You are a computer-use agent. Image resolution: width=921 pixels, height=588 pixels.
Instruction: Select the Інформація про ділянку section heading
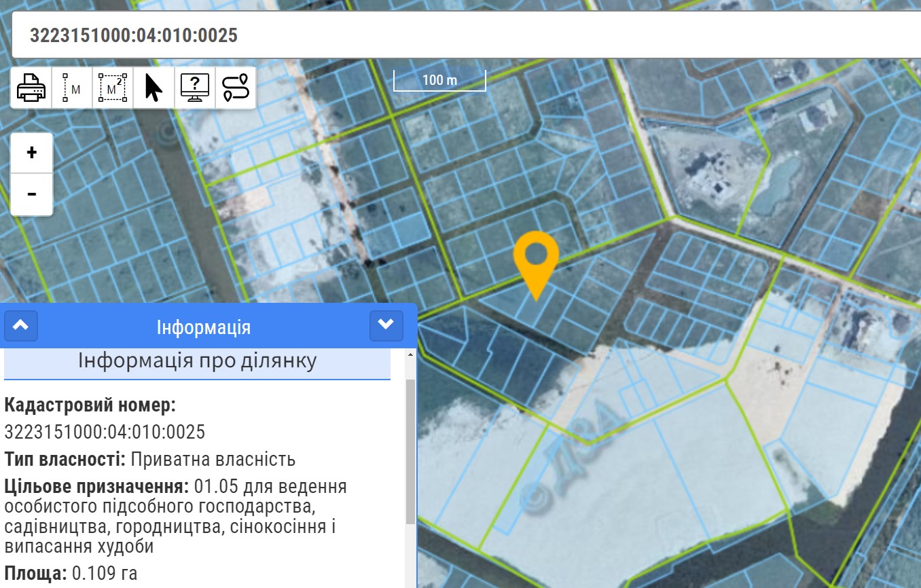(197, 361)
